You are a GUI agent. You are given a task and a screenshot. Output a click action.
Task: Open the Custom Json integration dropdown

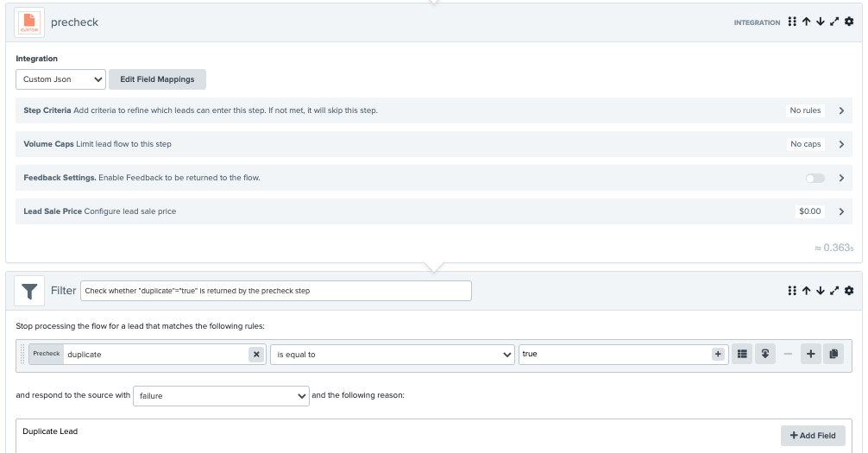point(61,79)
